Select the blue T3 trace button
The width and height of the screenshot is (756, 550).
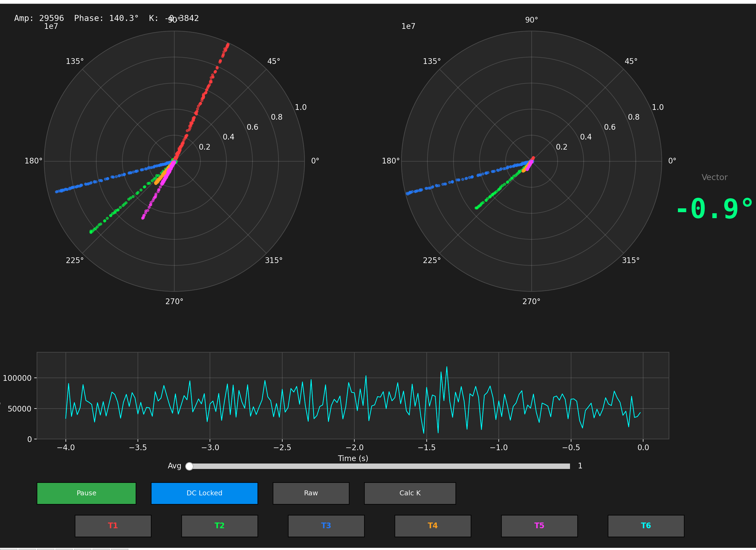(326, 526)
